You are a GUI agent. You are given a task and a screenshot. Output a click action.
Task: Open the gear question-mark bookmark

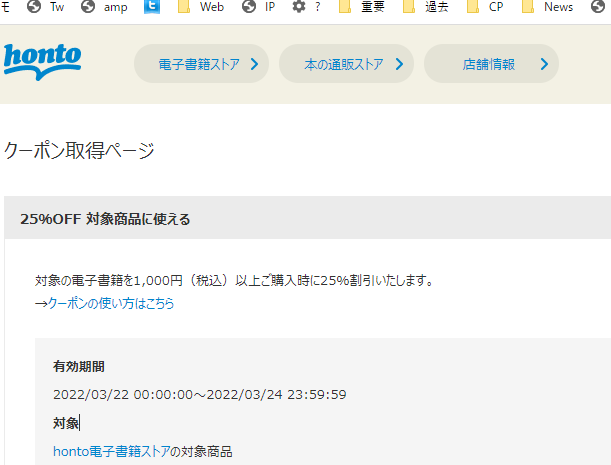coord(307,7)
